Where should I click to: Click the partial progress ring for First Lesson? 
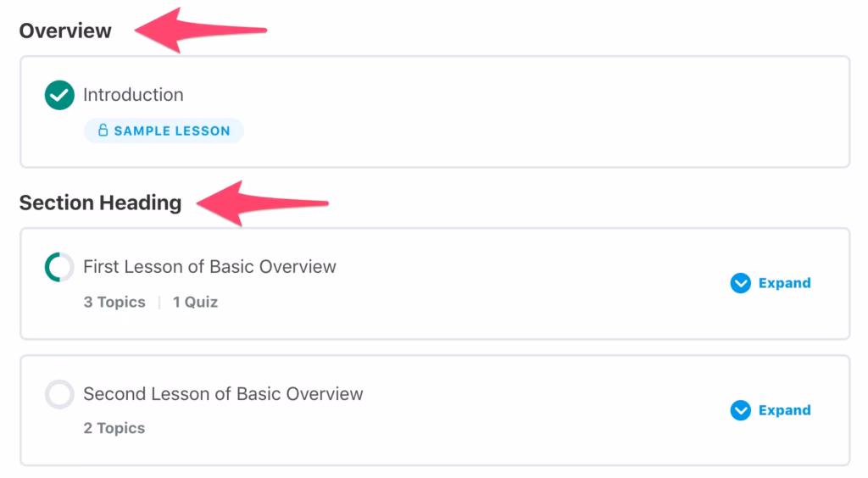click(x=60, y=267)
